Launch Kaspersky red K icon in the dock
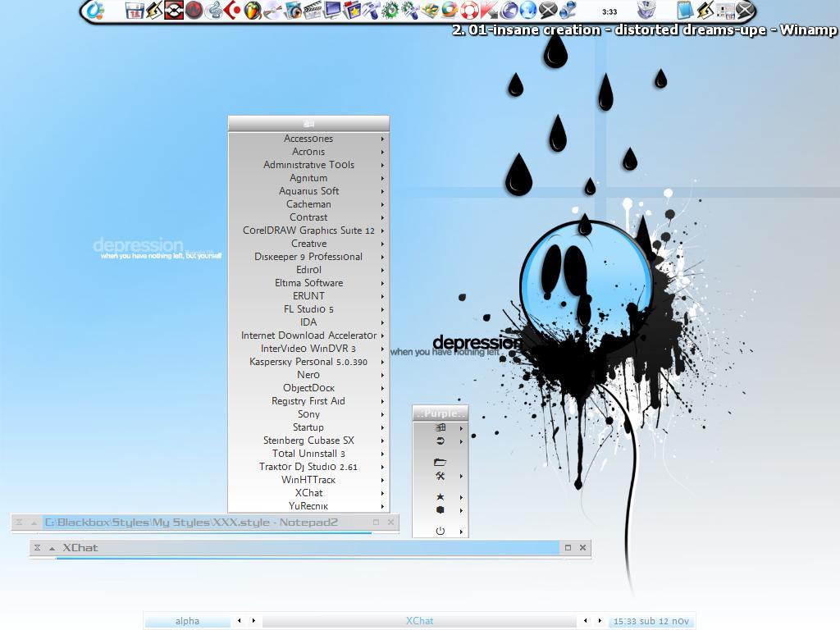Viewport: 840px width, 630px height. 489,10
